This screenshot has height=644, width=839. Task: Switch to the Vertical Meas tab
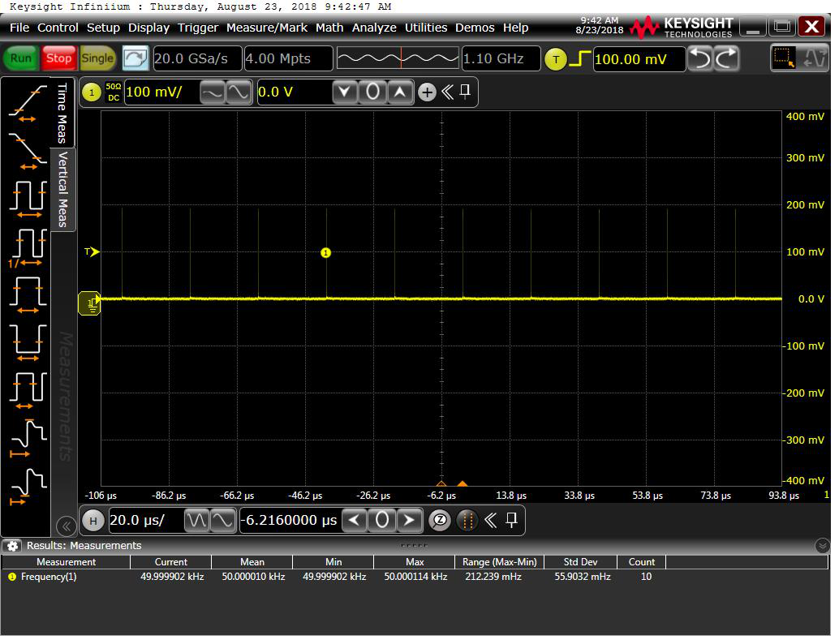[62, 189]
